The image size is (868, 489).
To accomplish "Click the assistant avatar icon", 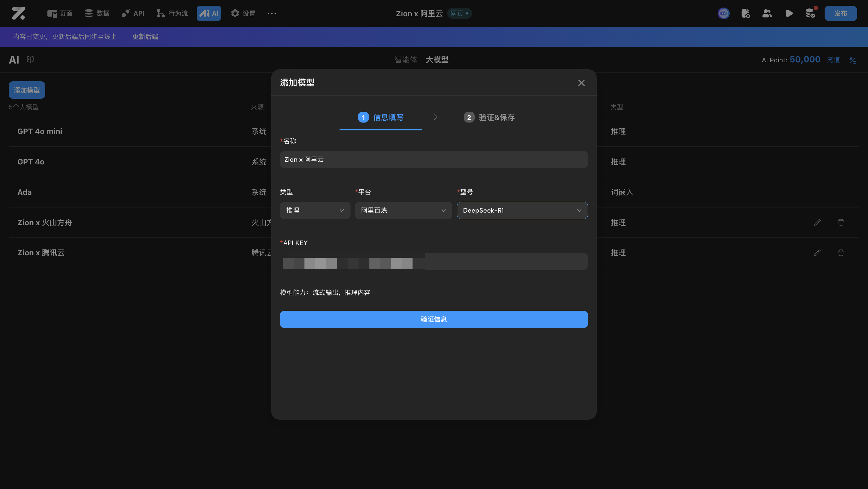I will (x=723, y=14).
